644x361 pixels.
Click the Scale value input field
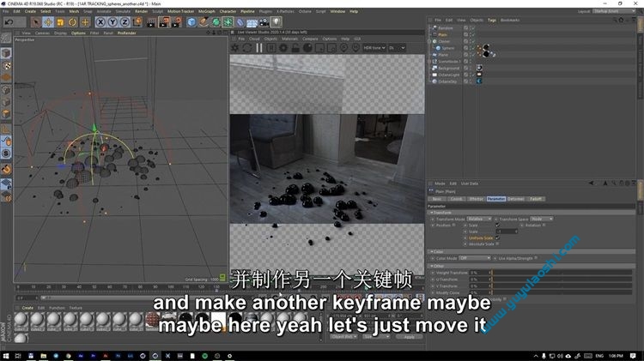coord(507,232)
